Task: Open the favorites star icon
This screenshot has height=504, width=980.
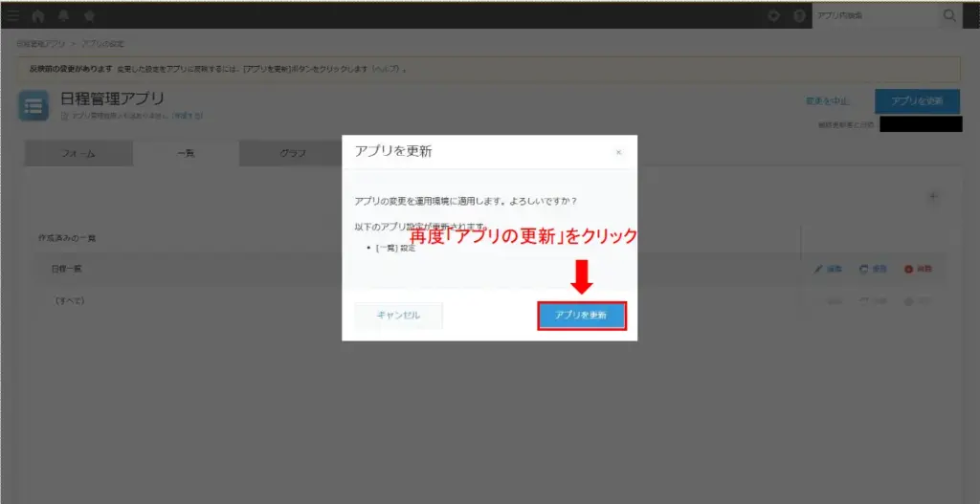Action: [x=89, y=16]
